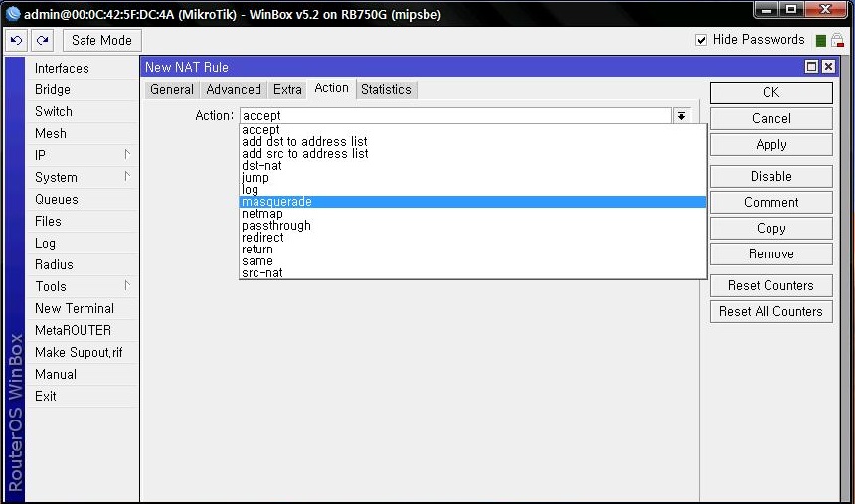Screen dimensions: 855x504
Task: Open Mesh from the sidebar menu
Action: pyautogui.click(x=83, y=133)
